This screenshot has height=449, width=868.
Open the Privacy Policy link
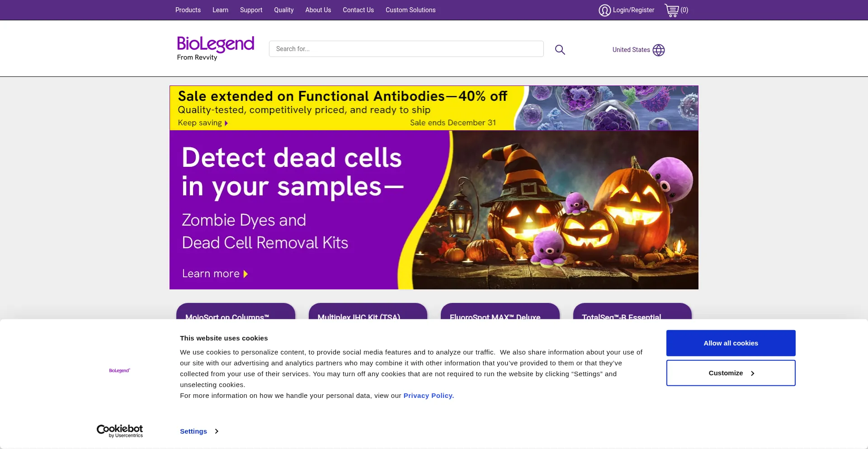tap(429, 396)
